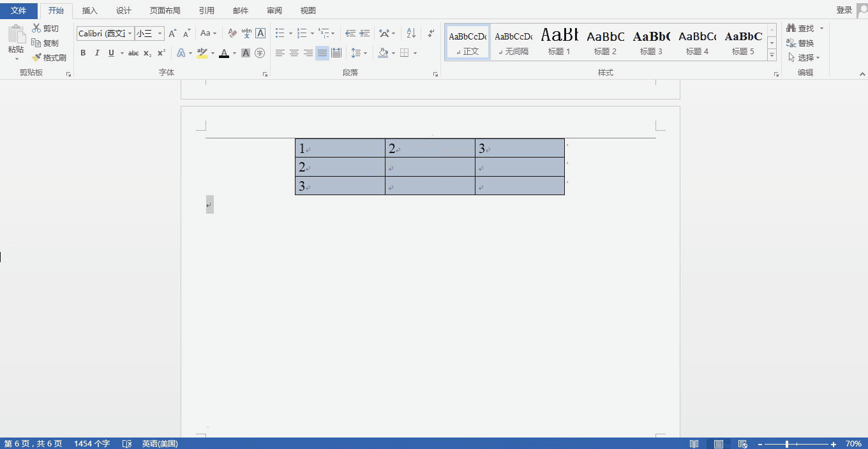This screenshot has height=449, width=868.
Task: Switch to the 审阅 (Review) tab
Action: 274,10
